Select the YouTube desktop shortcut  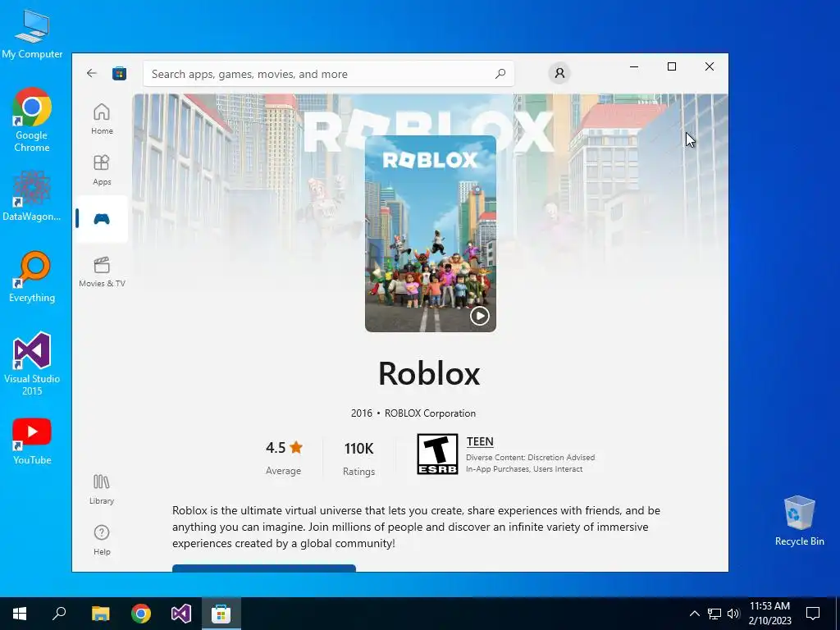click(32, 441)
